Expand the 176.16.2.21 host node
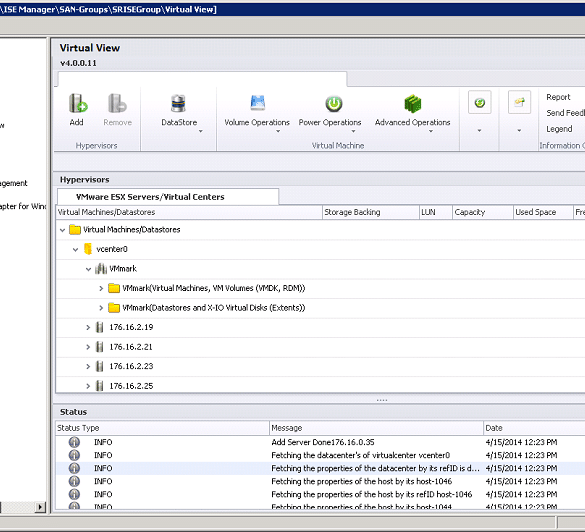The image size is (585, 532). coord(88,347)
